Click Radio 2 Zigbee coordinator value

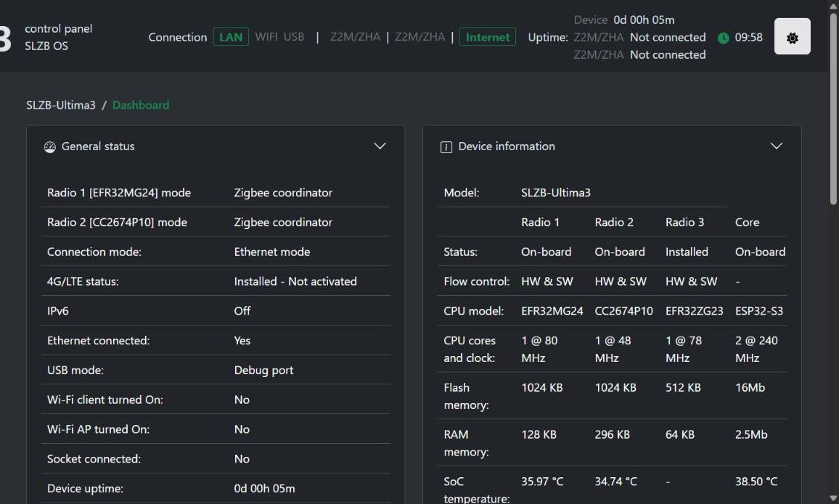tap(283, 223)
